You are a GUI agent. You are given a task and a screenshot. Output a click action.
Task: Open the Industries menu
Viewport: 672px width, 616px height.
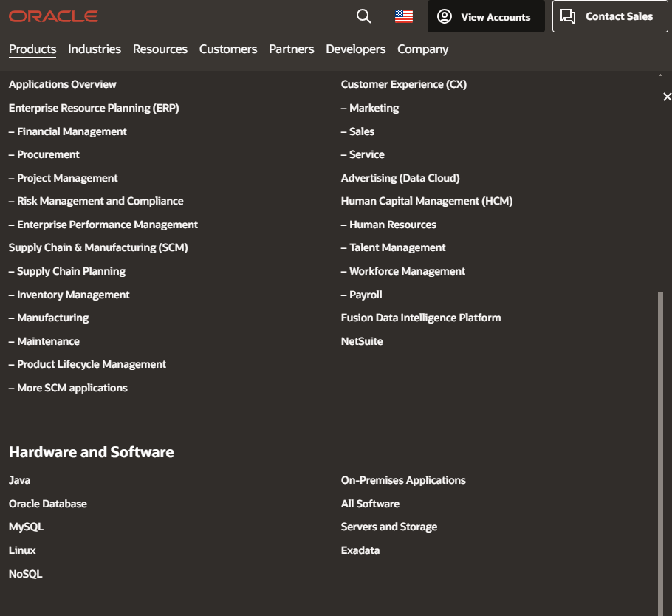coord(95,49)
